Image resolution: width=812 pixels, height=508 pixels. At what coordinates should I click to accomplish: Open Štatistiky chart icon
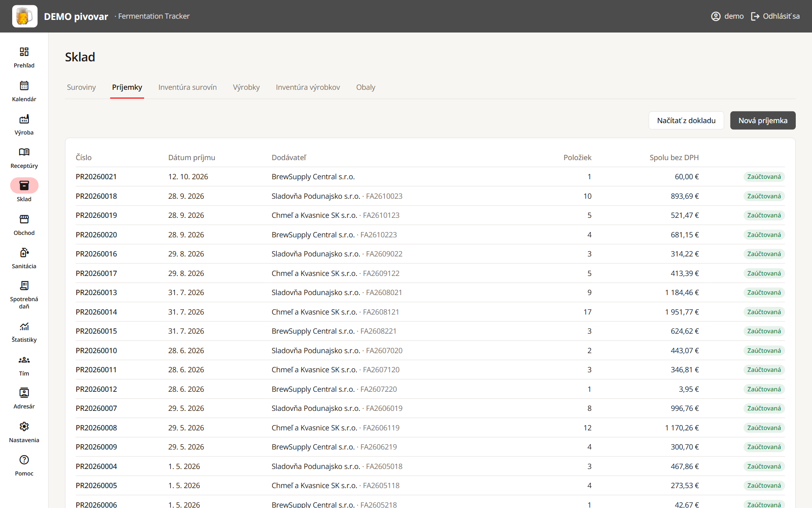[24, 326]
